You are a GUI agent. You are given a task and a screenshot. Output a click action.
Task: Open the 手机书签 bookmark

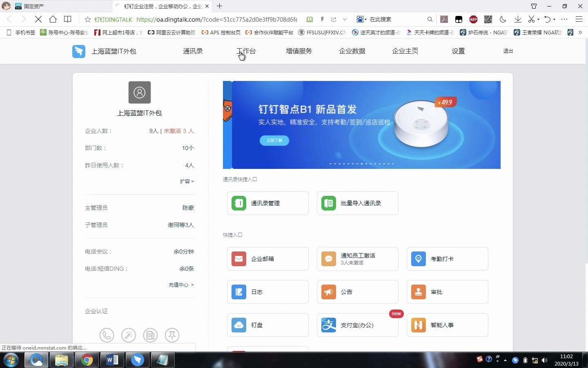click(x=21, y=32)
